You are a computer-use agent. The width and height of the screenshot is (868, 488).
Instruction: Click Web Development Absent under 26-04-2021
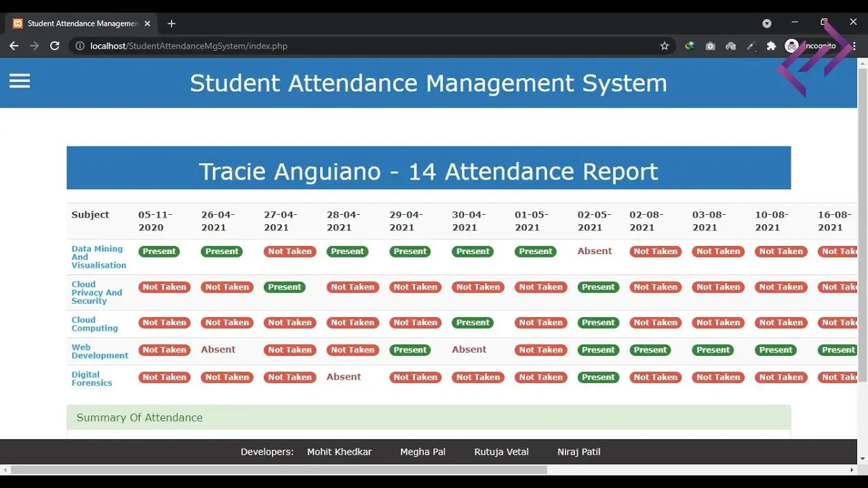pyautogui.click(x=218, y=350)
